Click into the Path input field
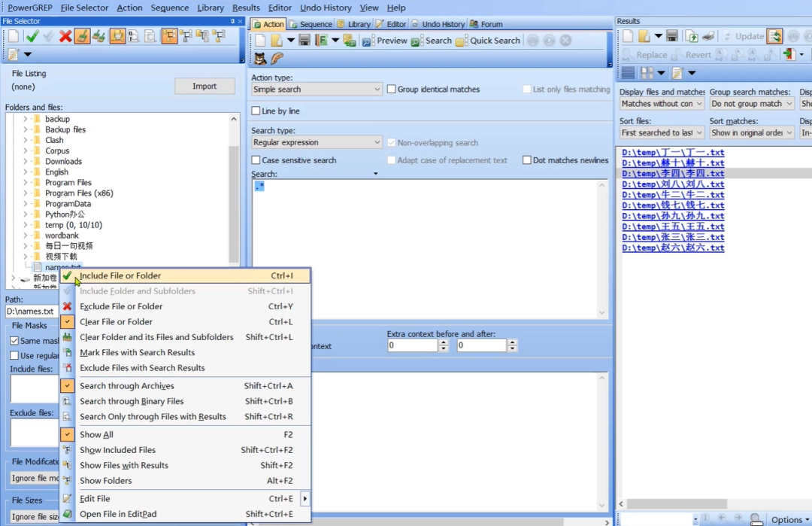 (x=30, y=312)
